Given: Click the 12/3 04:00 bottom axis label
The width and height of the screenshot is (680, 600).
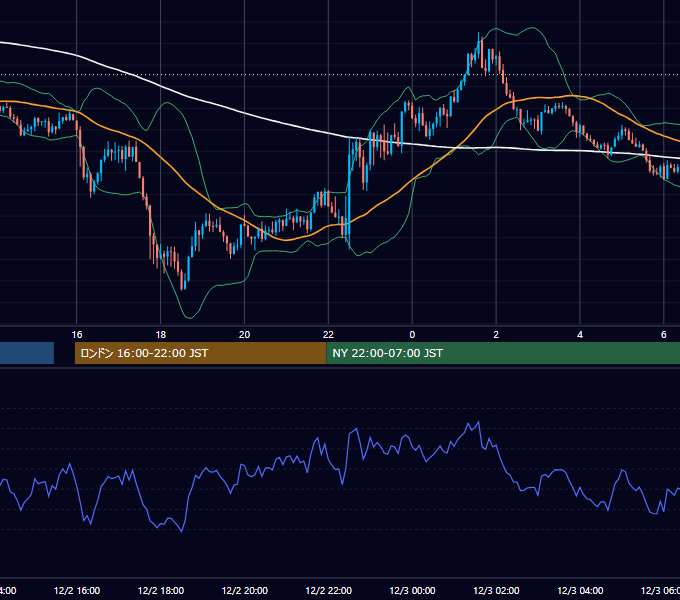Looking at the screenshot, I should click(580, 591).
